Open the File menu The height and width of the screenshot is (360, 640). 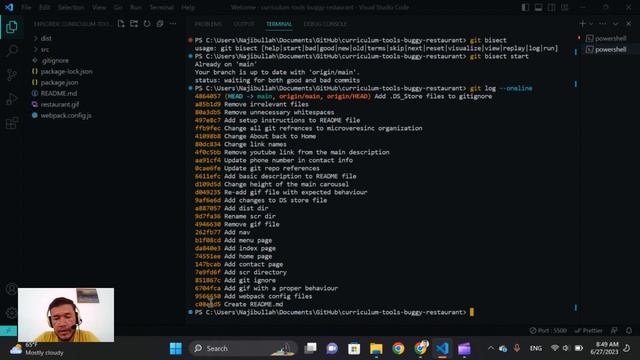click(x=26, y=7)
